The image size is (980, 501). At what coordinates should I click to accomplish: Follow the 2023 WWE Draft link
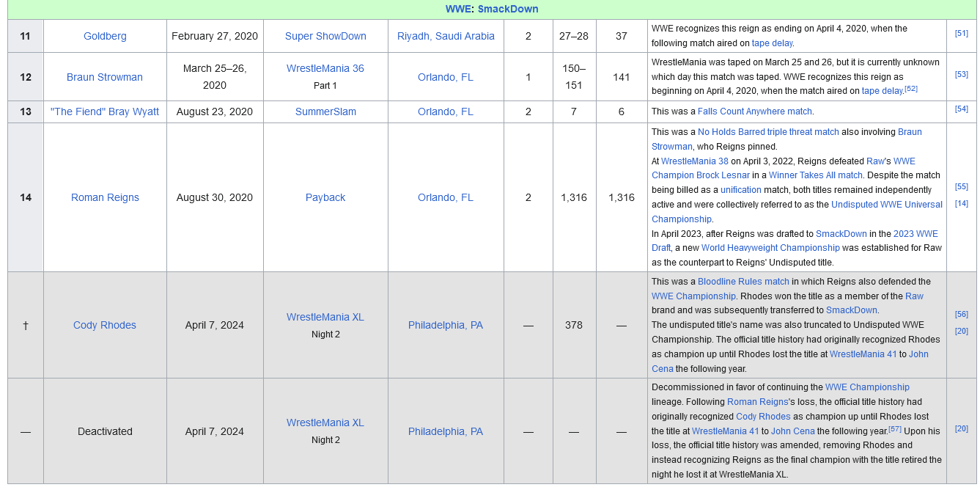[x=915, y=233]
